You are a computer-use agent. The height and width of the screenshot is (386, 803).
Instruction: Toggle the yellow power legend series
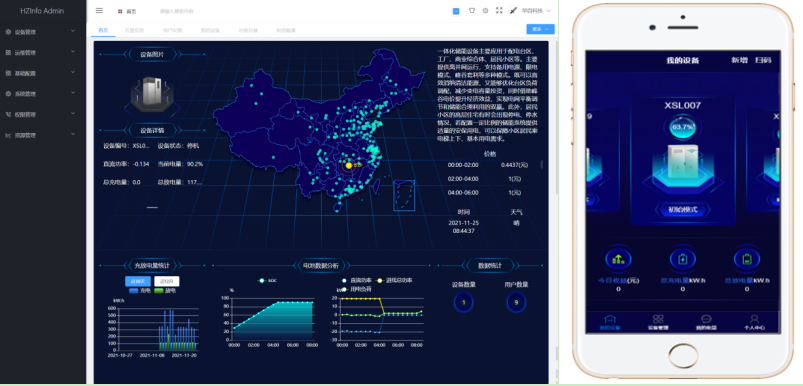[x=394, y=281]
